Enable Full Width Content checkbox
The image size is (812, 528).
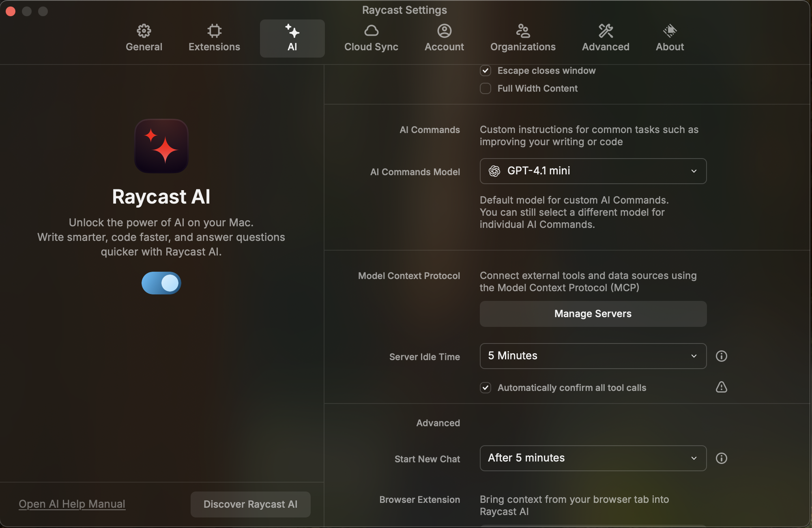(x=485, y=88)
